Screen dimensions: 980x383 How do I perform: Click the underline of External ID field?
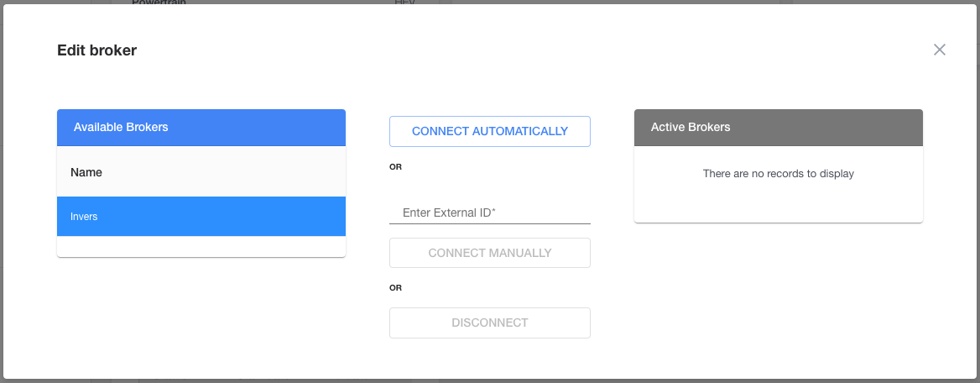(489, 223)
